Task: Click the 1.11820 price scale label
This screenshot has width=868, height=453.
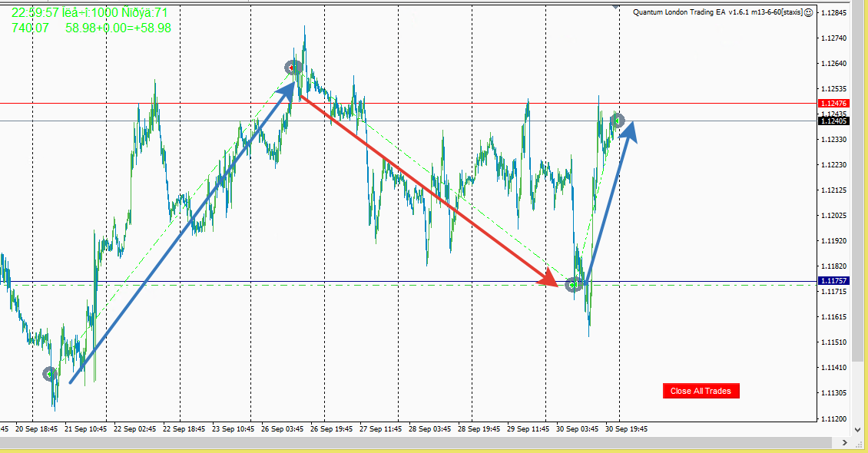Action: click(x=833, y=266)
